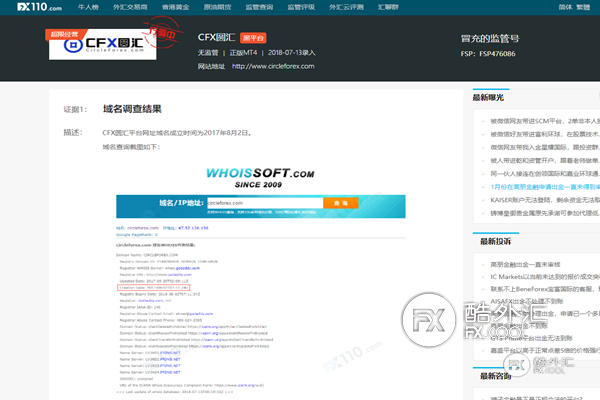This screenshot has height=400, width=600.
Task: Open the KAISER账户无法登陆 news item
Action: [545, 200]
